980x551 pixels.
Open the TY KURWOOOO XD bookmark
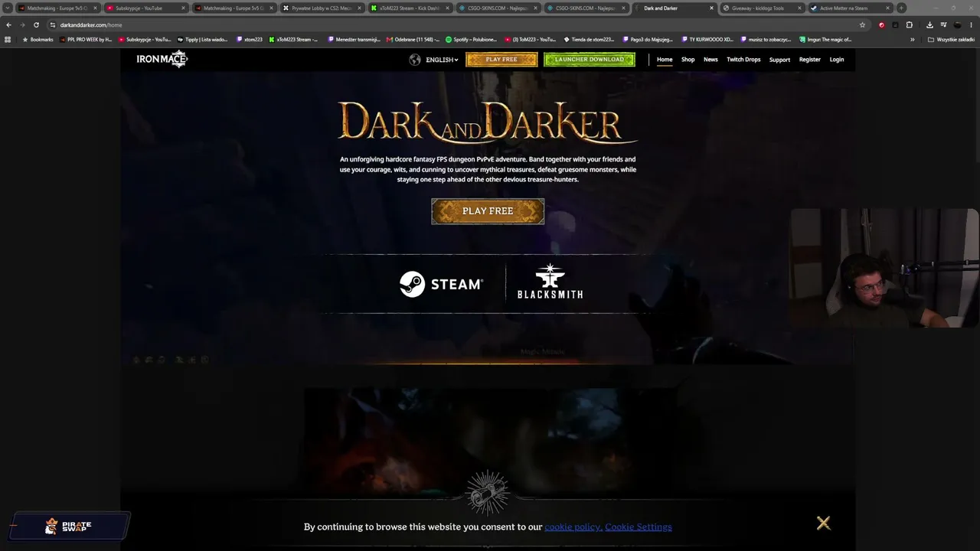point(707,40)
